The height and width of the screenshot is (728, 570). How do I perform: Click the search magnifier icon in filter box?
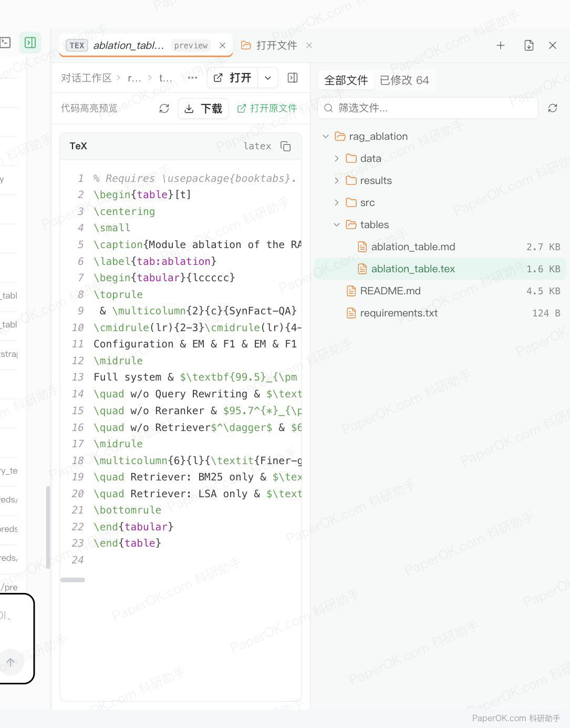pos(328,108)
